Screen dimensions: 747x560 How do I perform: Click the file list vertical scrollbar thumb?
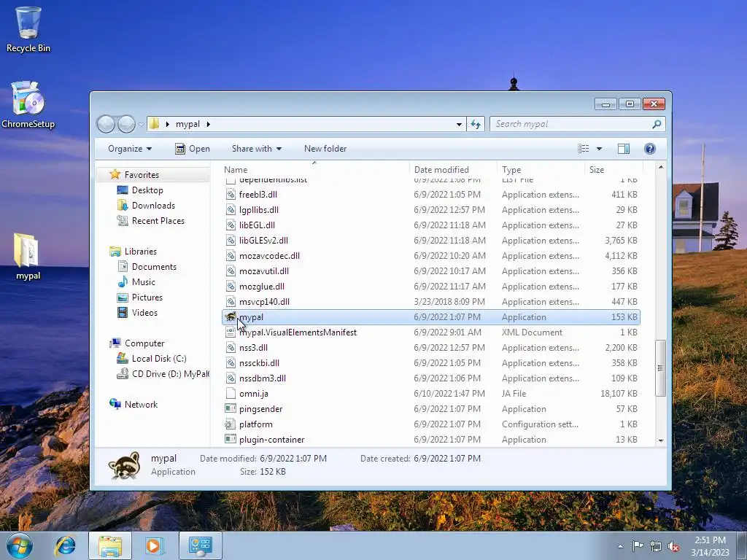660,367
